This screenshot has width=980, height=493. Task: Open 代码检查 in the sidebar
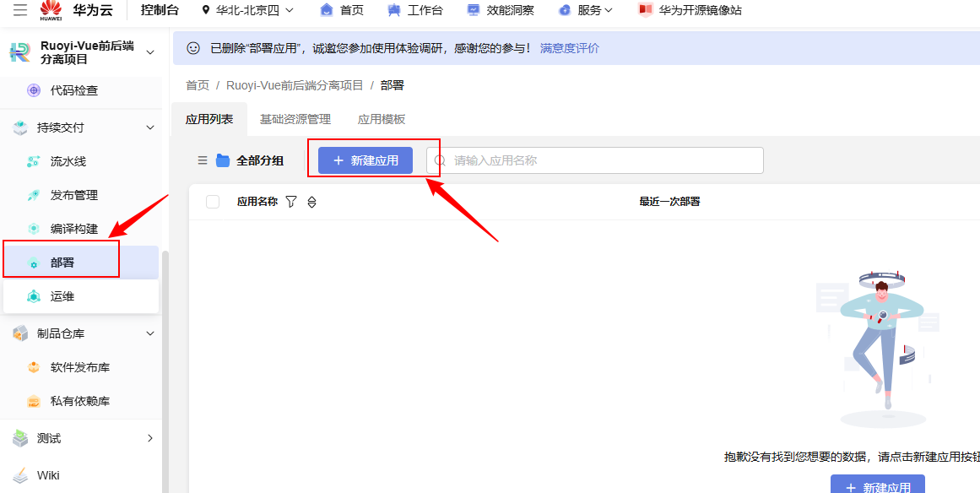click(74, 90)
